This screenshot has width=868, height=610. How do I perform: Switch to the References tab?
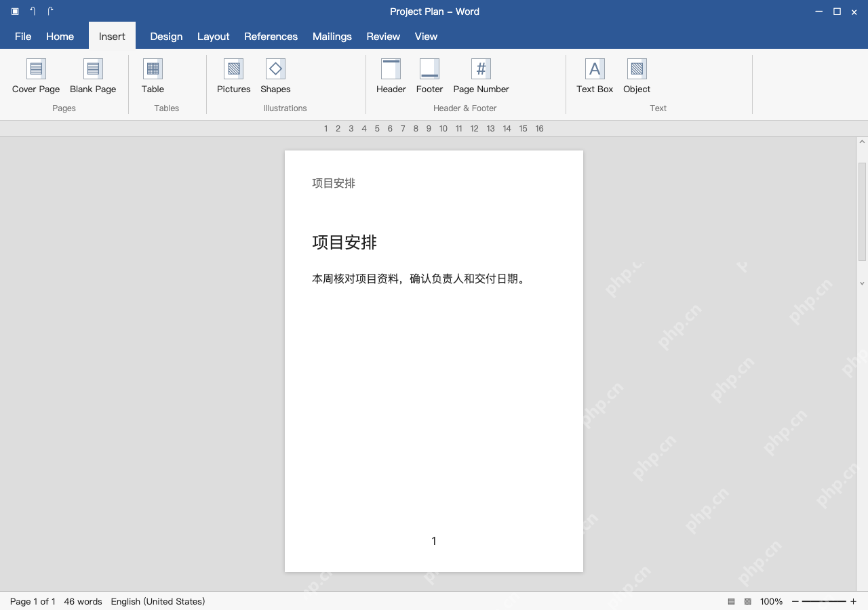[x=271, y=37]
